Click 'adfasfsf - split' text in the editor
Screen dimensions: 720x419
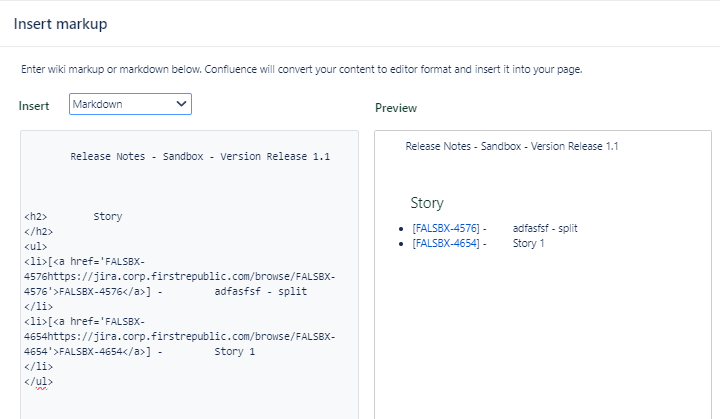261,292
